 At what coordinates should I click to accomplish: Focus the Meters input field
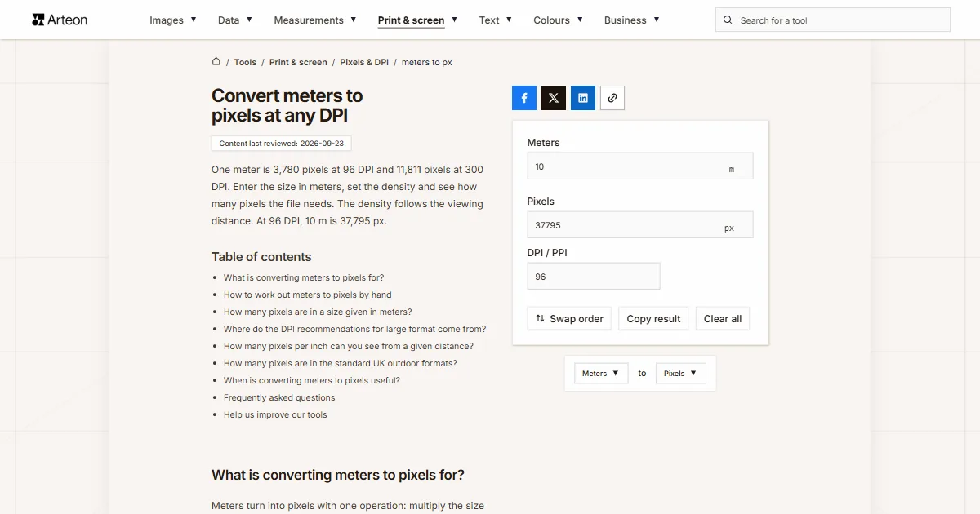640,166
